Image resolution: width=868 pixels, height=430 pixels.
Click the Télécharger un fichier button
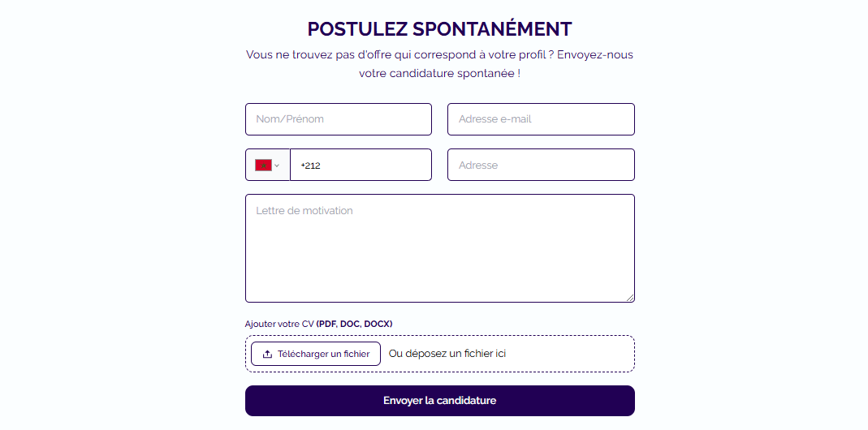316,355
